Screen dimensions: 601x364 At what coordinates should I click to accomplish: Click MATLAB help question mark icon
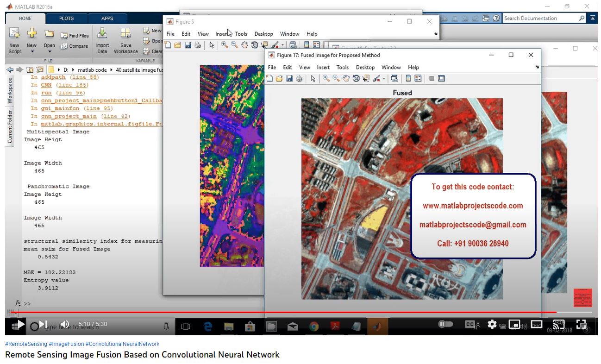(x=496, y=19)
